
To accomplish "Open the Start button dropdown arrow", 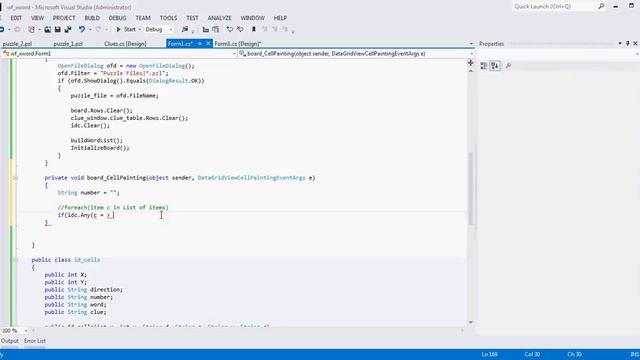I will pos(140,29).
